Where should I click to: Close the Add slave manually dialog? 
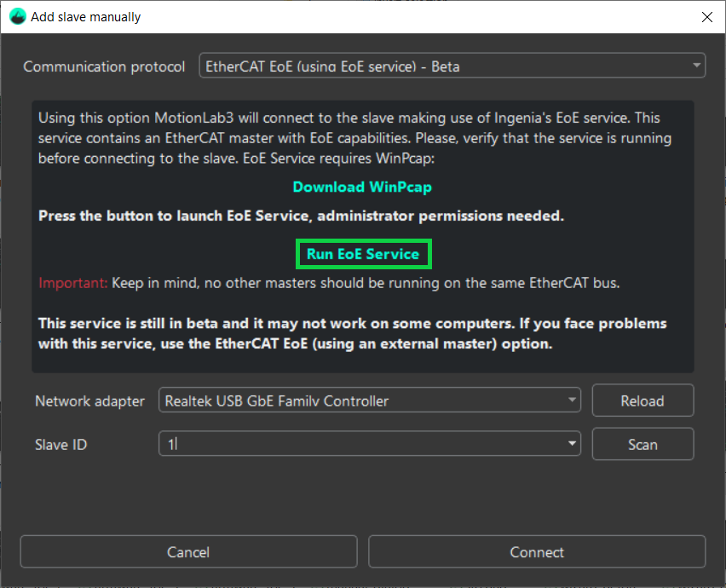pyautogui.click(x=706, y=17)
